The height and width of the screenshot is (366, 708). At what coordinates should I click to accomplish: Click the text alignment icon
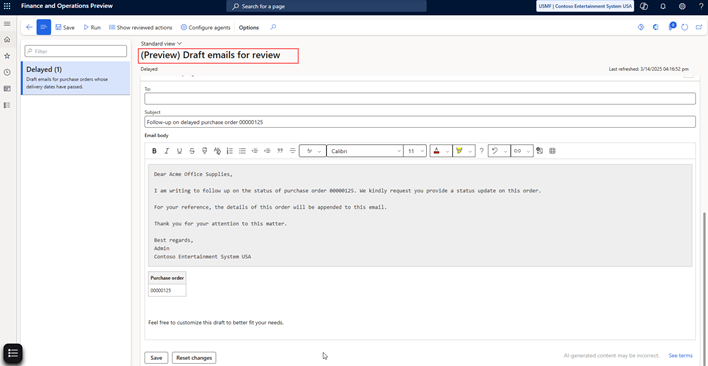(x=293, y=151)
